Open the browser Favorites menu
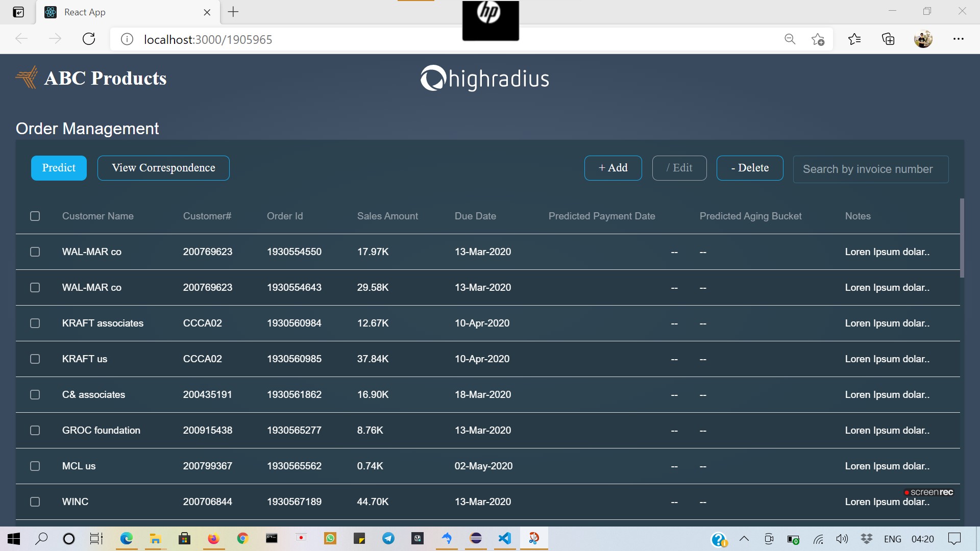980x551 pixels. tap(854, 39)
